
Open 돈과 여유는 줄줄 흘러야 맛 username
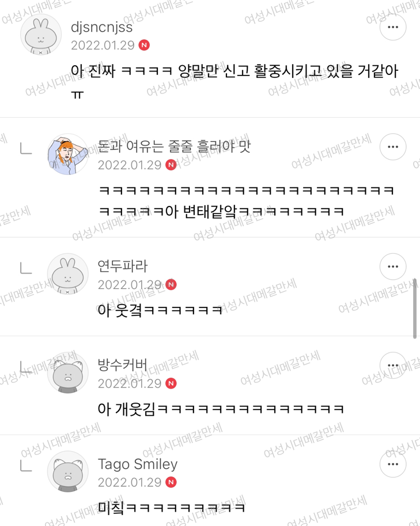tap(175, 146)
